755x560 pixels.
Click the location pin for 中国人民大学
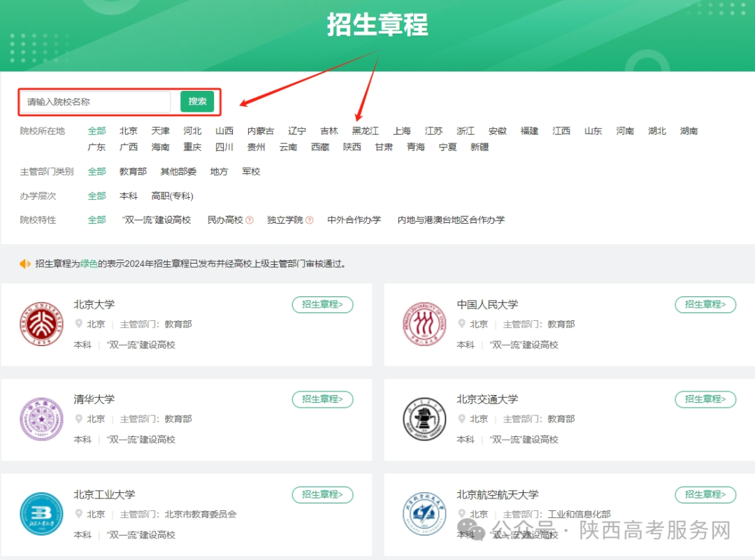[x=462, y=324]
